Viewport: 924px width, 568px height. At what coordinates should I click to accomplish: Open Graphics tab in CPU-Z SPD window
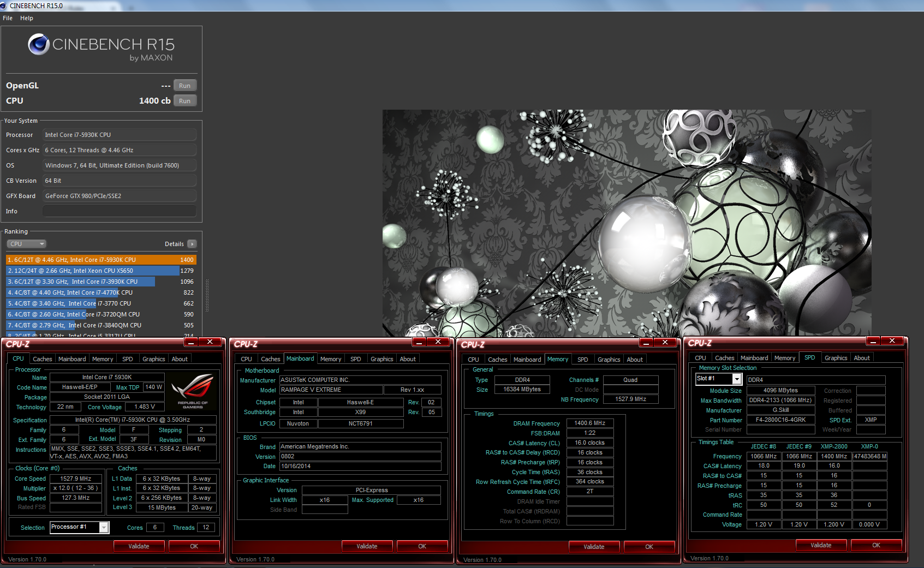[x=836, y=358]
